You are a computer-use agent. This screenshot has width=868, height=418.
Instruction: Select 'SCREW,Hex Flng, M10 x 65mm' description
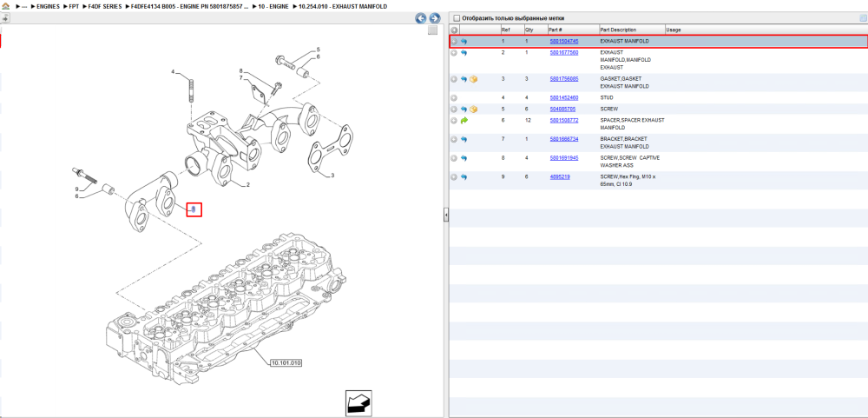pos(628,180)
